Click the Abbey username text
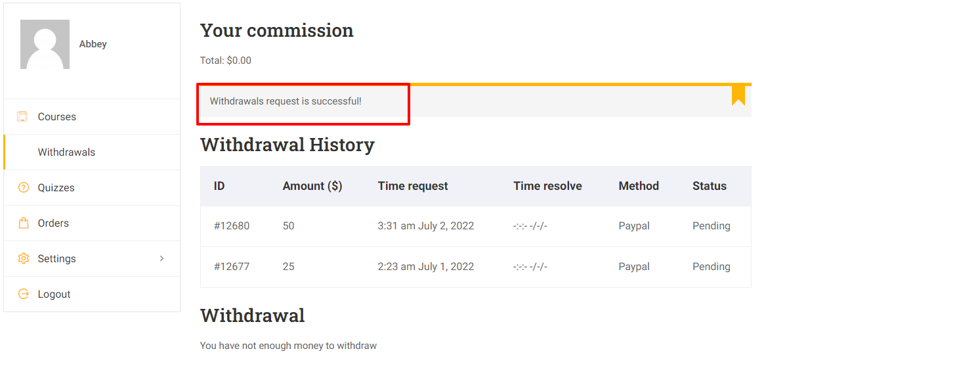Viewport: 980px width, 368px height. click(x=93, y=44)
